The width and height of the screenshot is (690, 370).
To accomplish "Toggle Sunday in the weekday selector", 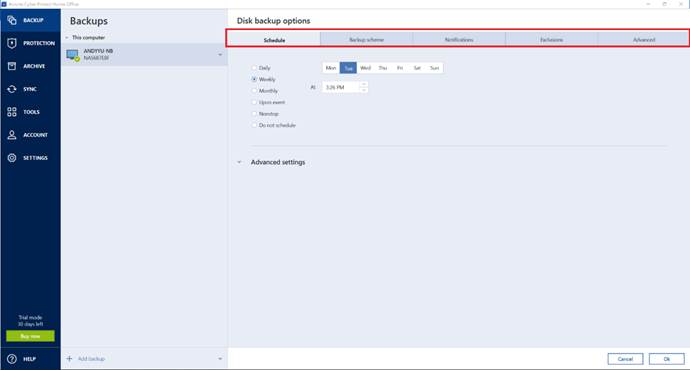I will coord(434,68).
